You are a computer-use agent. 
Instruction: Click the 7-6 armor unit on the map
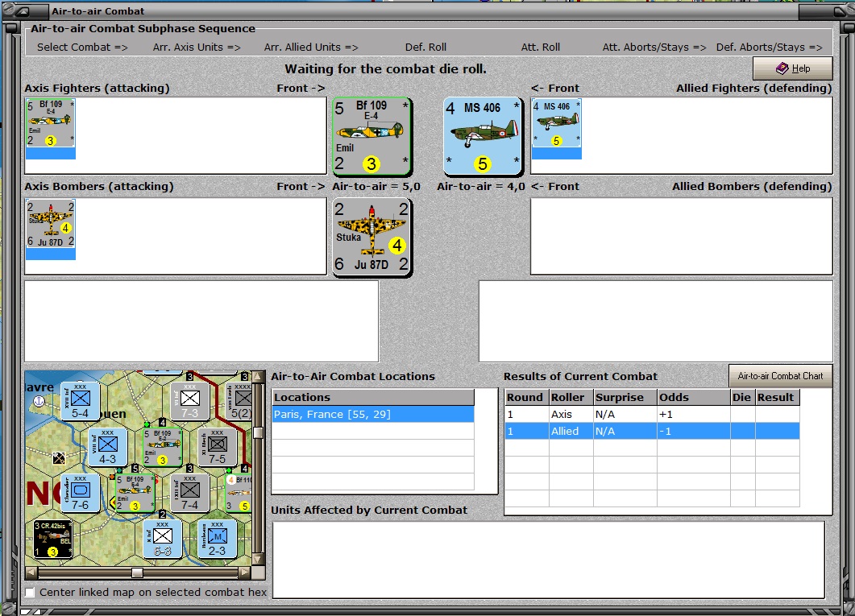coord(80,492)
